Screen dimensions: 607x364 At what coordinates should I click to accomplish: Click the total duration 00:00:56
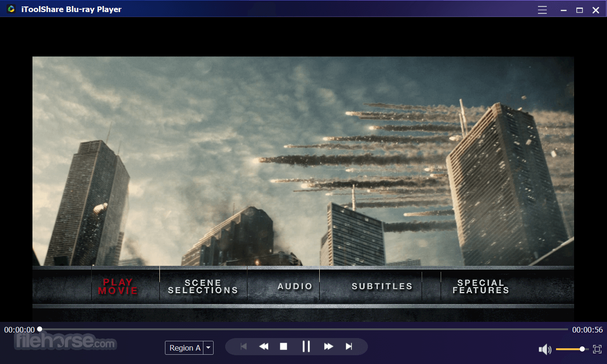[588, 330]
